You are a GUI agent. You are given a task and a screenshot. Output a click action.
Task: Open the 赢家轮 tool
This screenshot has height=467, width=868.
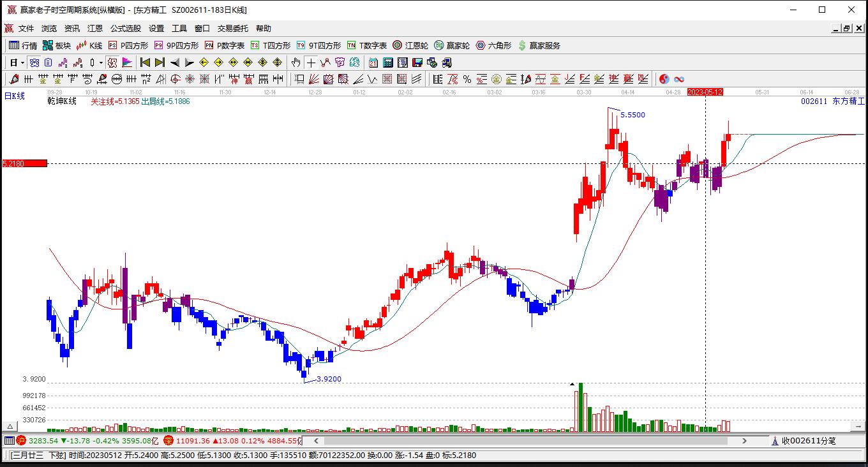click(x=452, y=45)
